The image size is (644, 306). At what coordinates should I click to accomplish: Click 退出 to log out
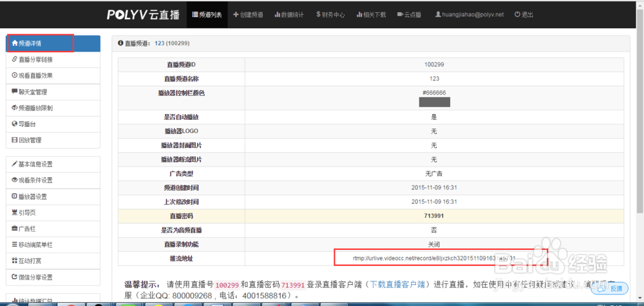pos(524,14)
